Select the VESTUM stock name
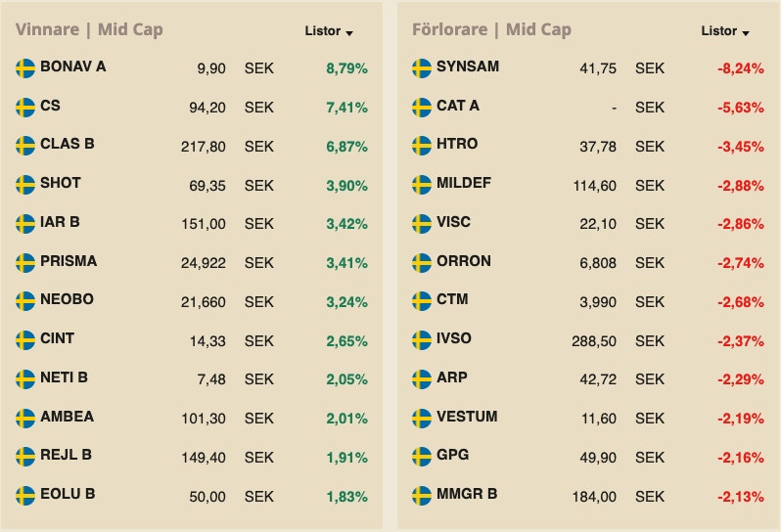 467,417
